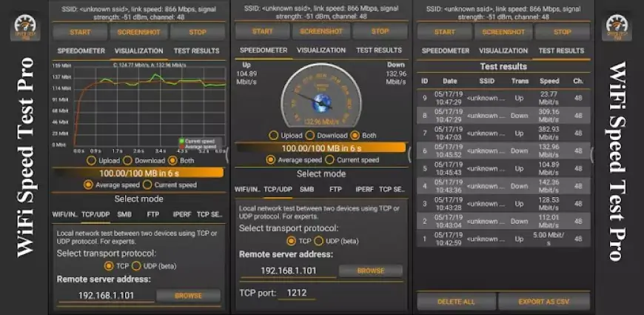644x315 pixels.
Task: Click BROWSE on the Visualization screen
Action: [188, 296]
